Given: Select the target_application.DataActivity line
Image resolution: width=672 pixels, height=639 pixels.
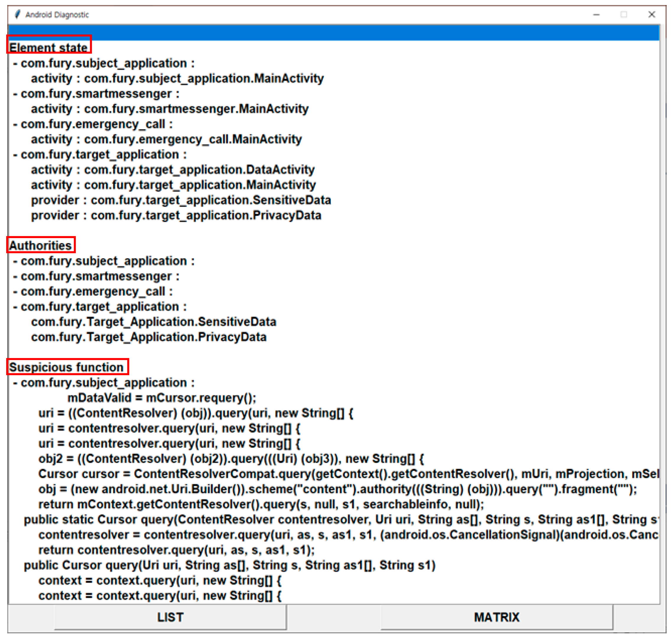Looking at the screenshot, I should tap(173, 170).
